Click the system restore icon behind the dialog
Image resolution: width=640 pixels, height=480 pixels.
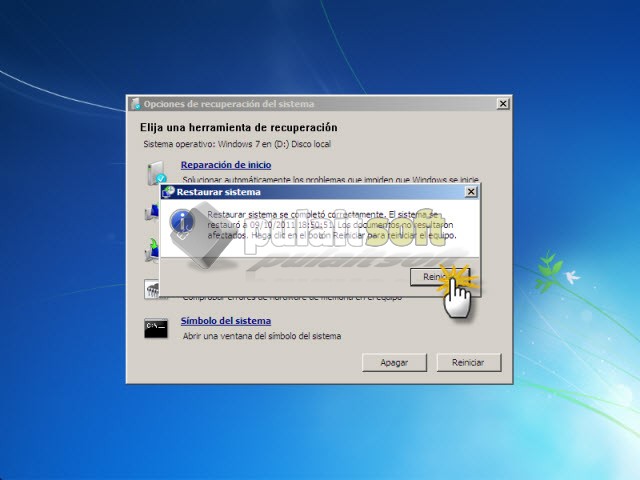[x=151, y=213]
